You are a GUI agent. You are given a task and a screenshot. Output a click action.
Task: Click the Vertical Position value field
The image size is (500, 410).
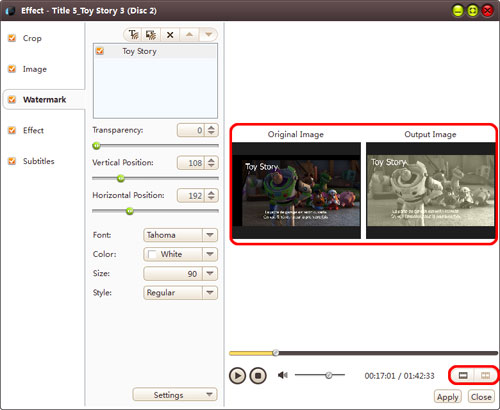191,163
